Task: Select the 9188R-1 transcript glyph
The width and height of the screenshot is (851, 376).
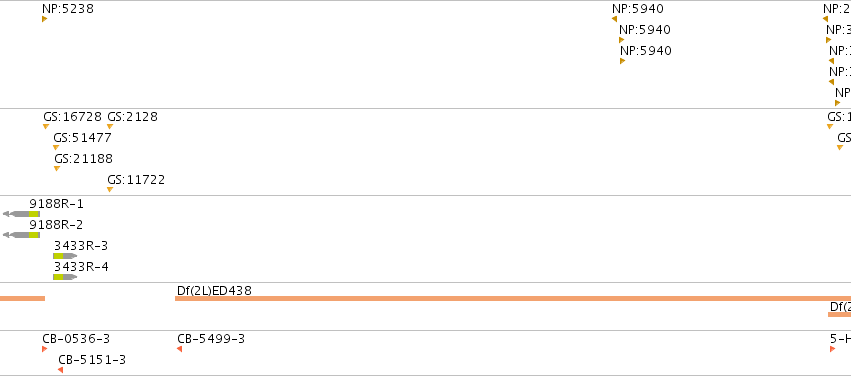Action: [21, 214]
